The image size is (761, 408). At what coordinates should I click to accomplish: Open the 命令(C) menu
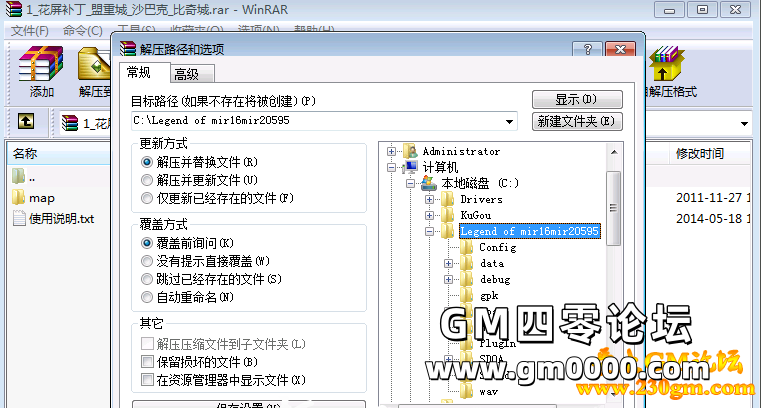tap(83, 31)
